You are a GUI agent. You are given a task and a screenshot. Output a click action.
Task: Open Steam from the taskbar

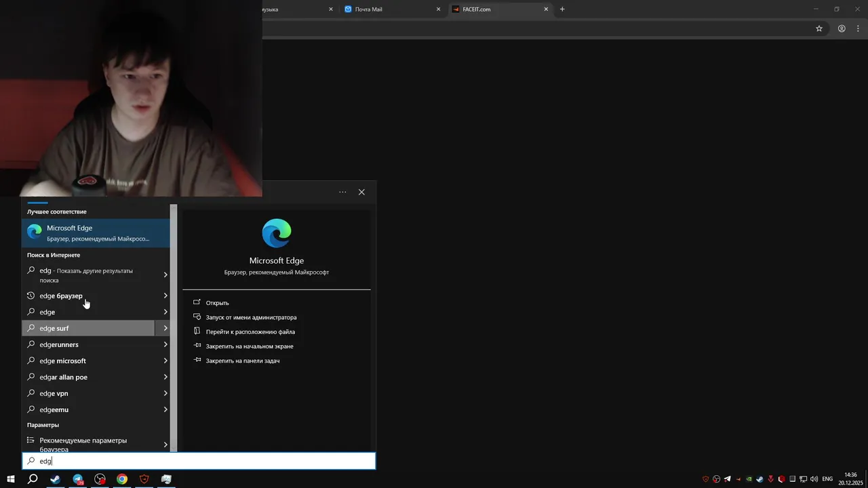tap(55, 479)
